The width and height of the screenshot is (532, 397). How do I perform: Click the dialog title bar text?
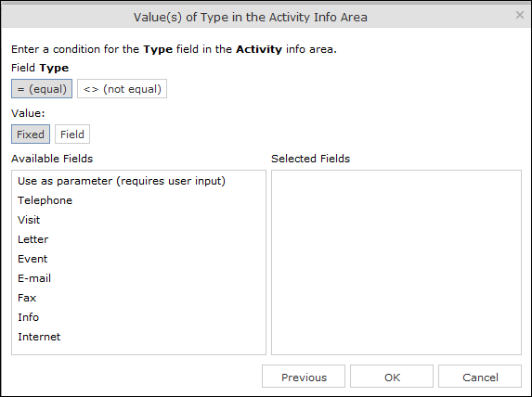[251, 17]
